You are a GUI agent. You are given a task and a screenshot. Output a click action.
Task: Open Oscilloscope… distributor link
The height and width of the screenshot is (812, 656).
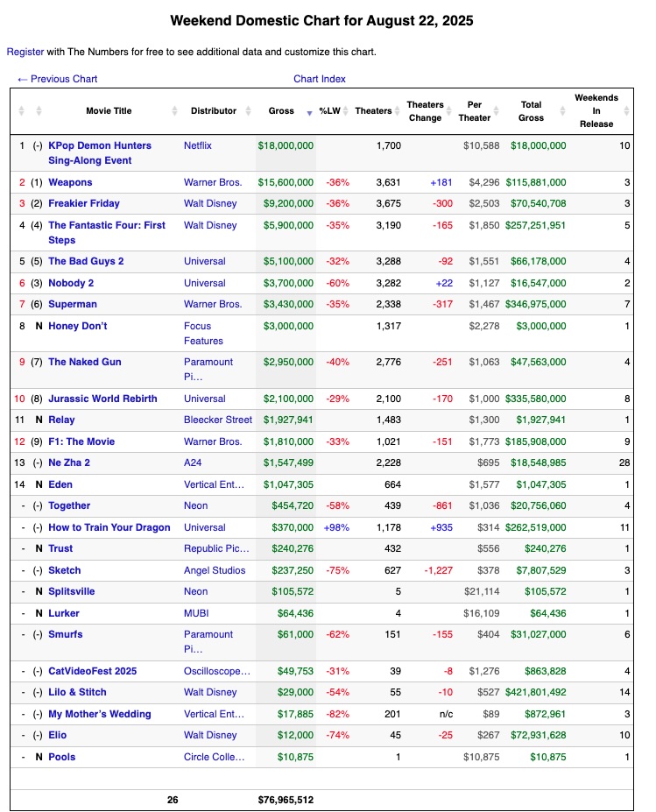(217, 671)
